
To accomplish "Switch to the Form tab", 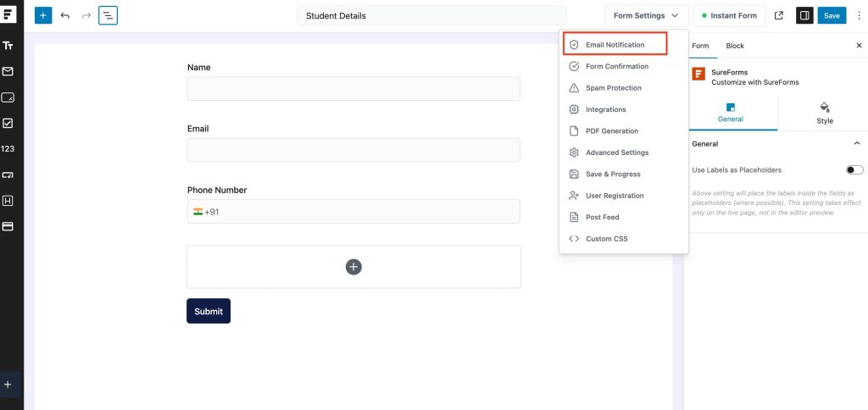I will pyautogui.click(x=700, y=46).
